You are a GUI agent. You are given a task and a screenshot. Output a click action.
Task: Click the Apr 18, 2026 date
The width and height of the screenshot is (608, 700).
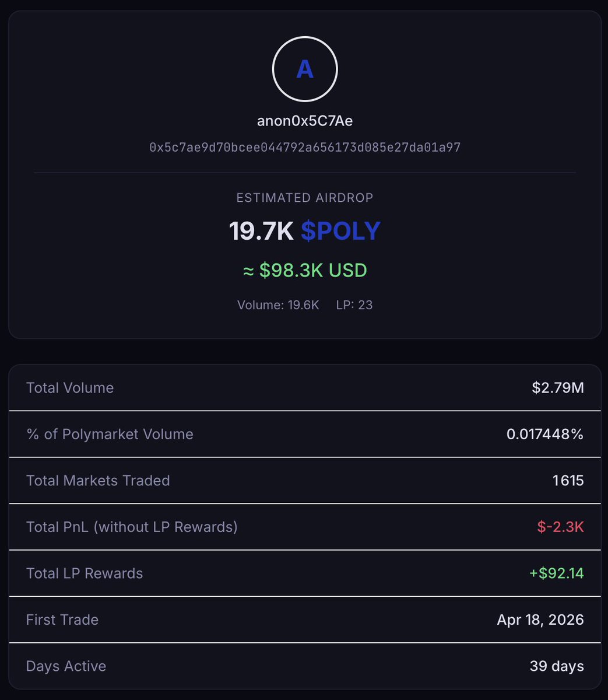(540, 619)
